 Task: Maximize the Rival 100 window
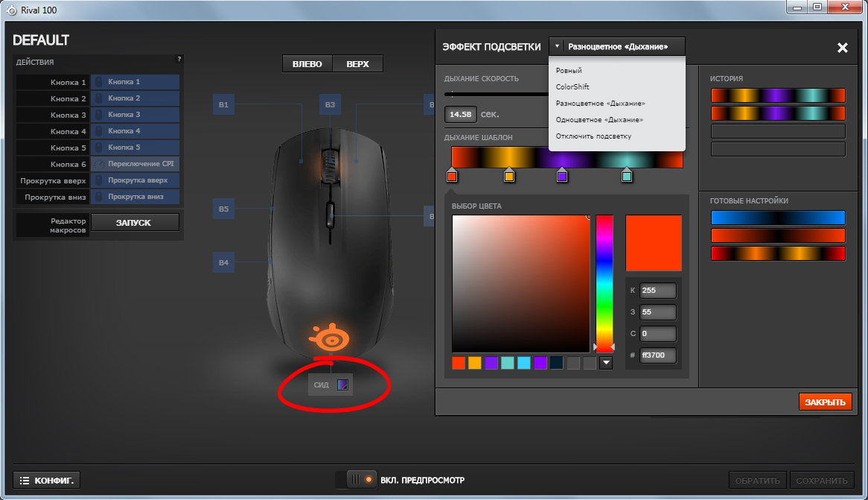click(817, 7)
